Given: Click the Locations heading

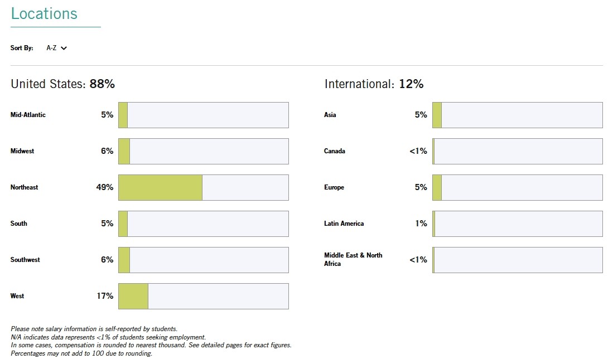Looking at the screenshot, I should [x=44, y=14].
